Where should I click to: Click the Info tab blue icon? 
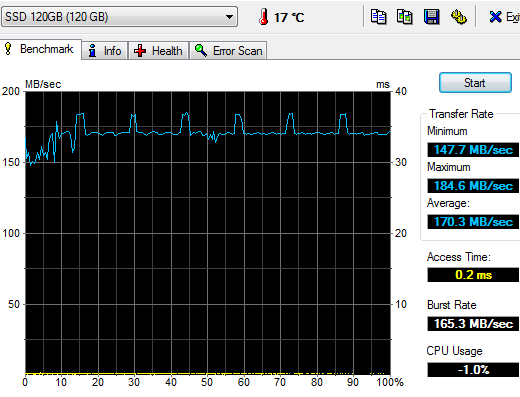92,51
